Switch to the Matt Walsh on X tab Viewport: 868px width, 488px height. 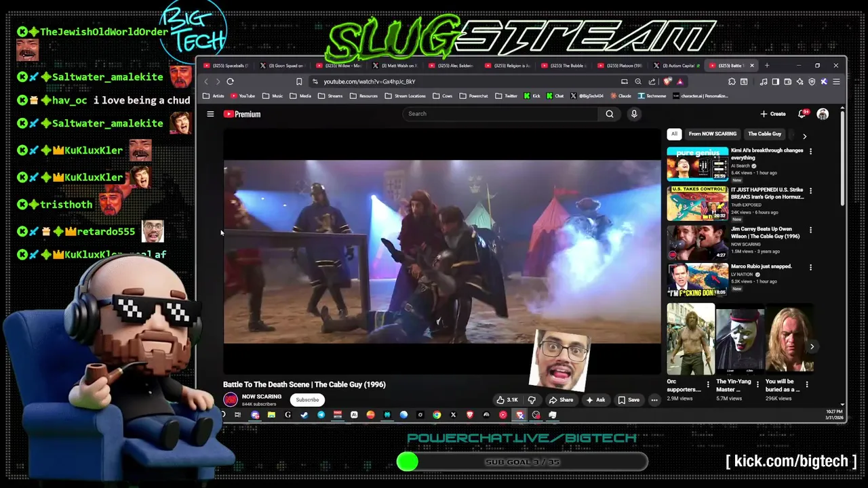397,66
